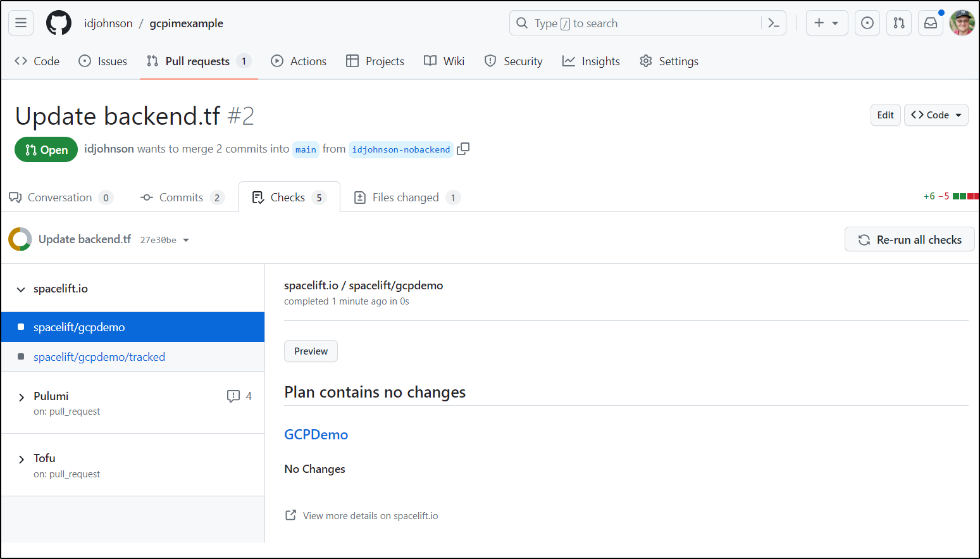
Task: Follow View more details on spacelift.io
Action: click(x=370, y=515)
